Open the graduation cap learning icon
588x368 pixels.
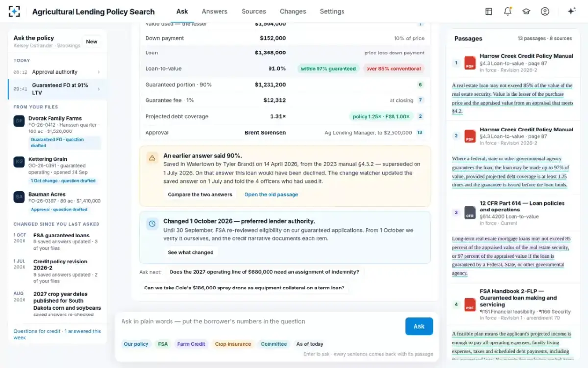tap(526, 11)
